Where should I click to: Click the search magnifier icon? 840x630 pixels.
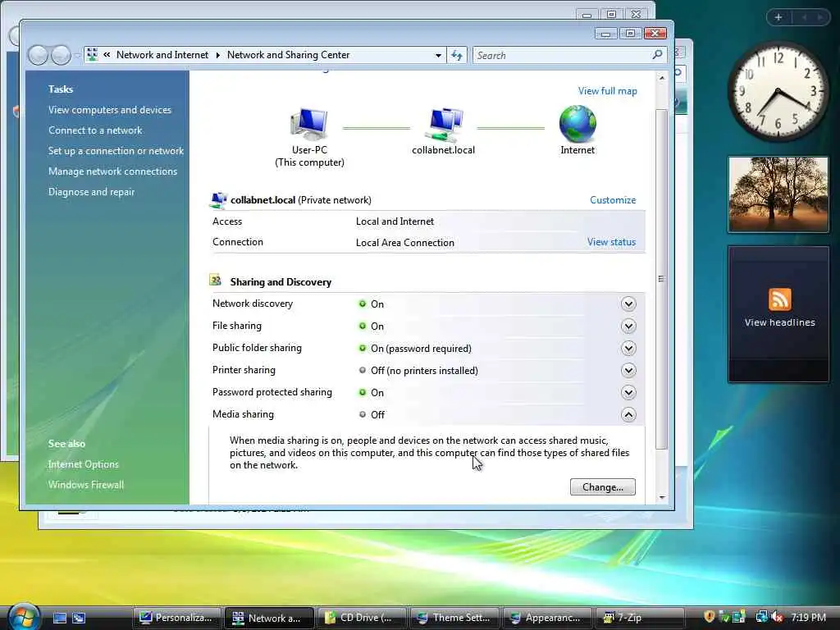(657, 55)
